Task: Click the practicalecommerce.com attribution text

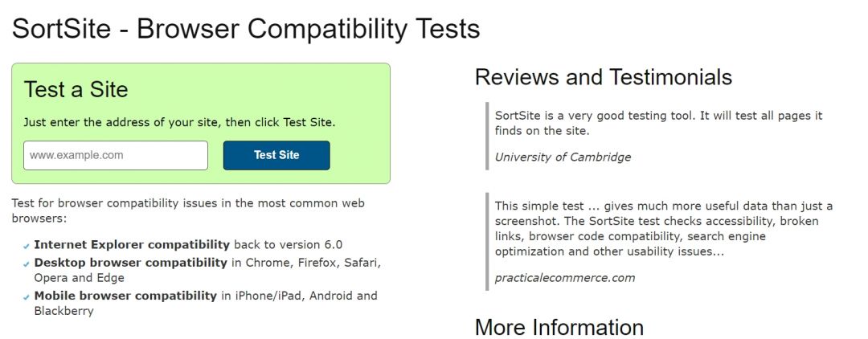Action: click(x=565, y=278)
